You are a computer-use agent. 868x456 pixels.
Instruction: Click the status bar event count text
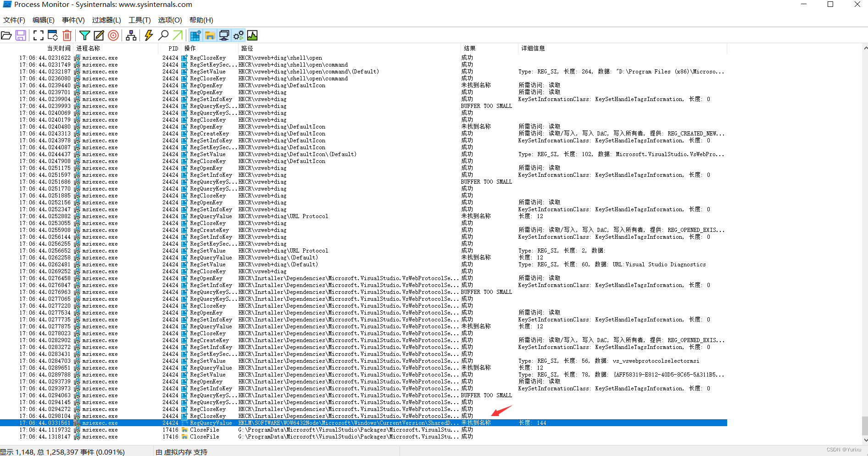pos(62,452)
